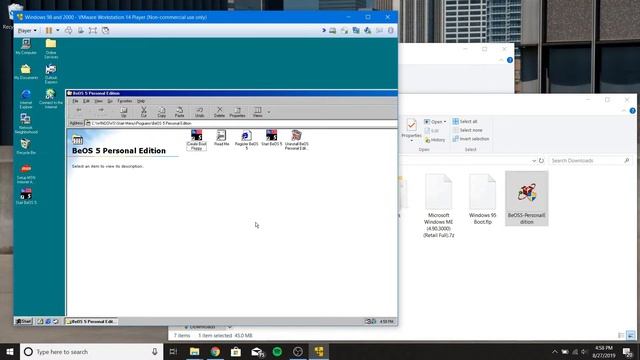Click BeOS 5 Personal Edition taskbar button
This screenshot has width=640, height=360.
tap(91, 321)
